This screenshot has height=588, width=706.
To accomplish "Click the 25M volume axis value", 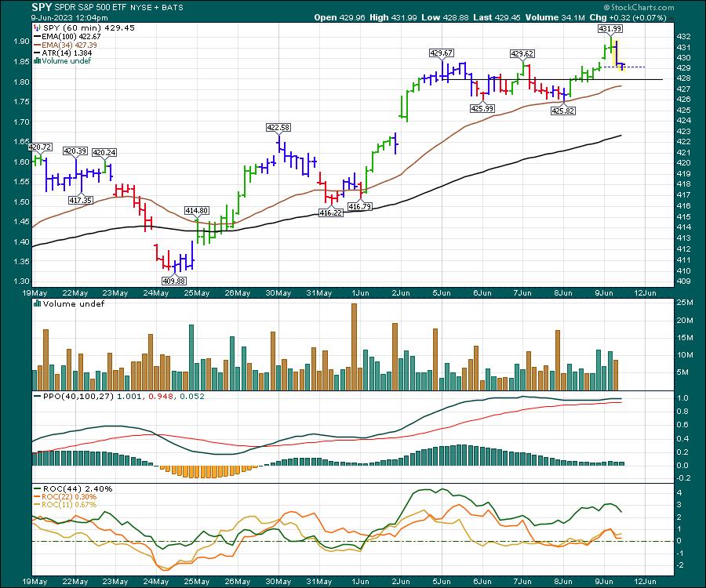I will [685, 303].
